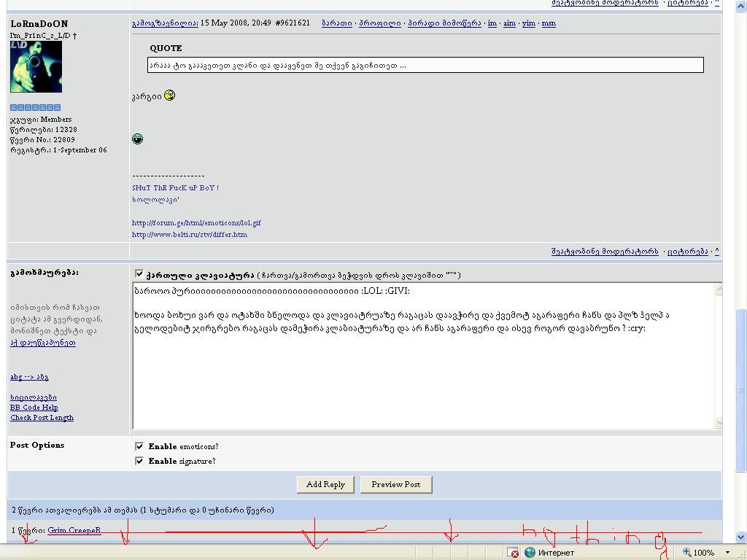747x560 pixels.
Task: Click LoRnaDoON's gun avatar image
Action: [x=36, y=66]
